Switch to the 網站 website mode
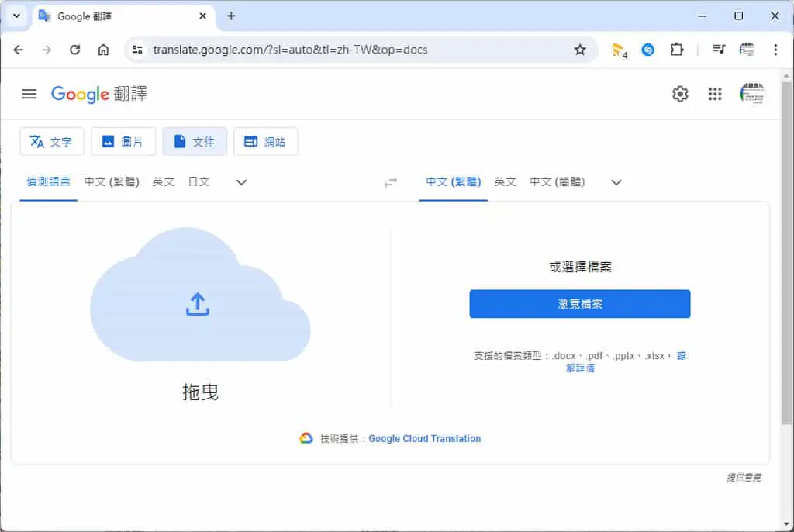 [265, 141]
